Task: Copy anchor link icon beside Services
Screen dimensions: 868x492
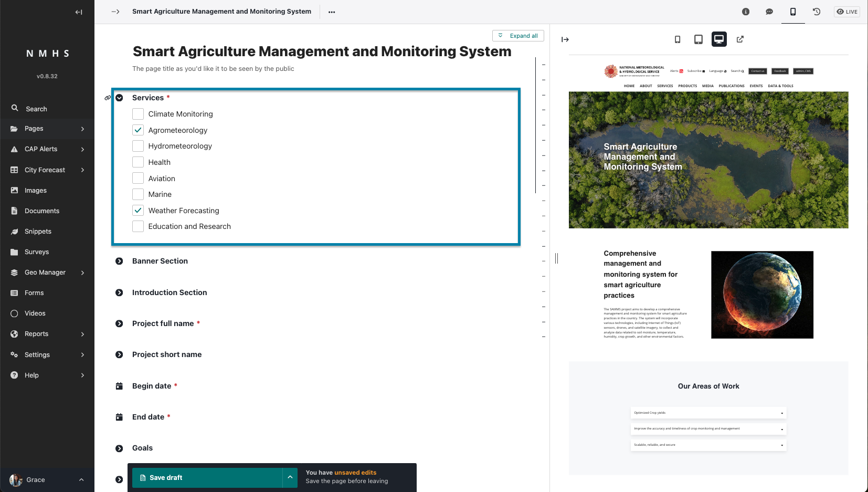Action: tap(108, 98)
